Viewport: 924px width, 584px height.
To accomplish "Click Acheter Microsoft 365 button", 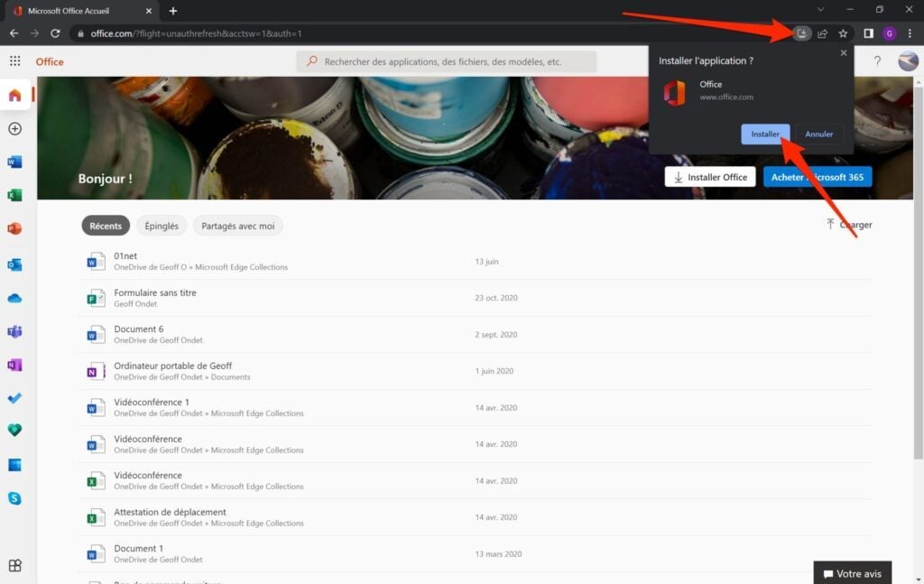I will (817, 177).
